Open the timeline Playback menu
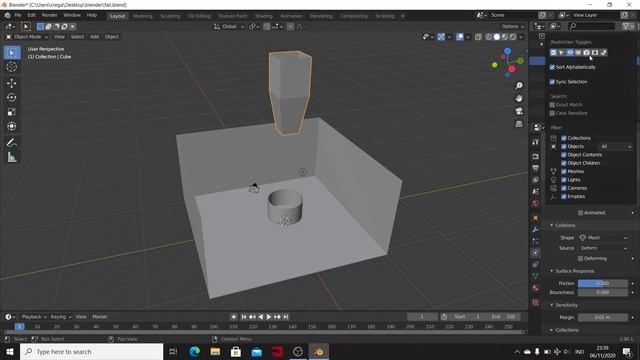The height and width of the screenshot is (360, 640). point(33,317)
